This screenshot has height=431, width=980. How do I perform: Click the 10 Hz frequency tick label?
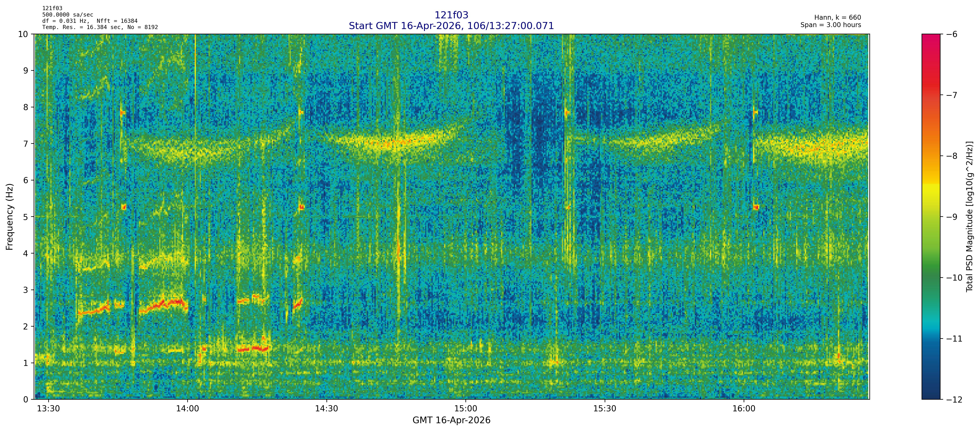tap(23, 34)
